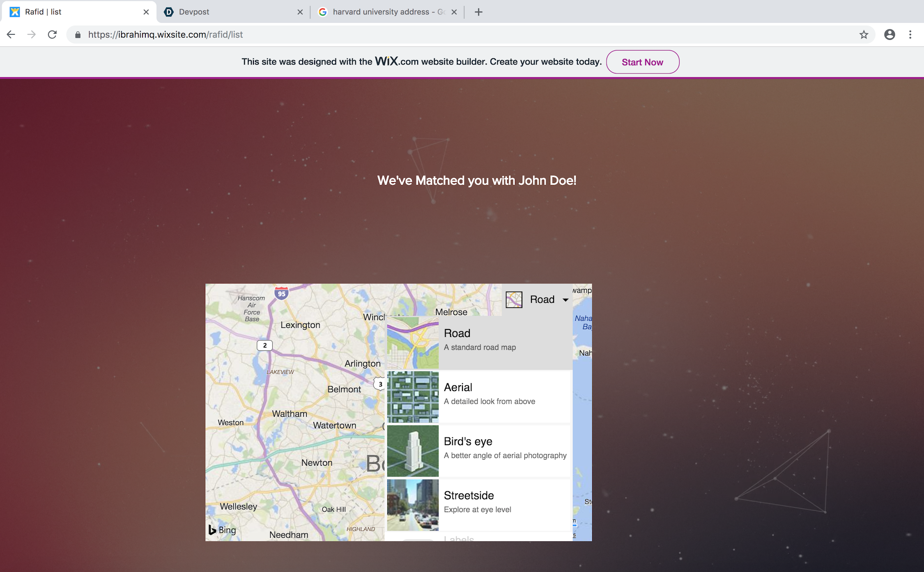
Task: Reload the page with refresh icon
Action: (x=52, y=34)
